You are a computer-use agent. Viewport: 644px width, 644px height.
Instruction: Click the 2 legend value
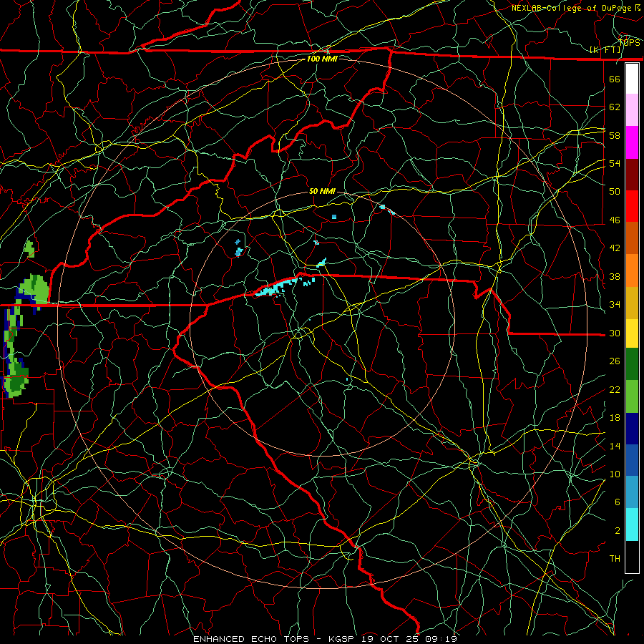(618, 531)
